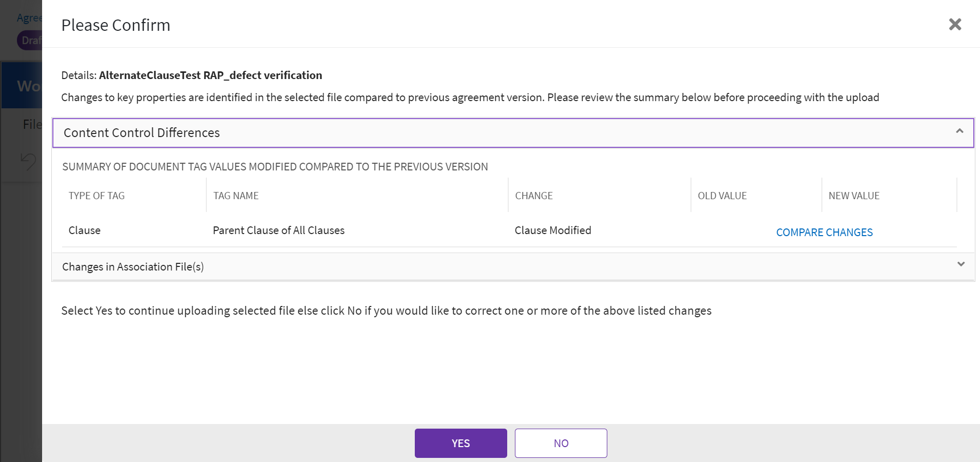Click the TYPE OF TAG column header

[x=97, y=196]
